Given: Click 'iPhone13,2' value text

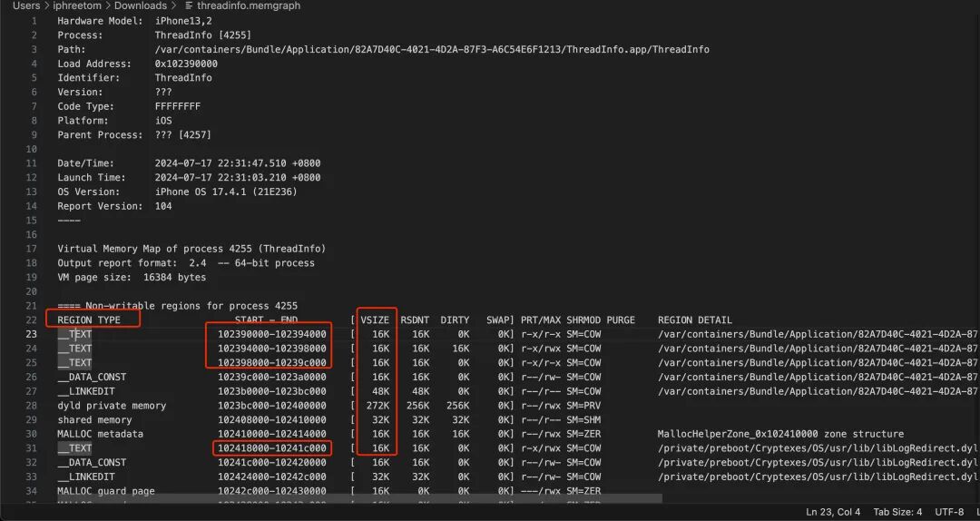Looking at the screenshot, I should (183, 21).
